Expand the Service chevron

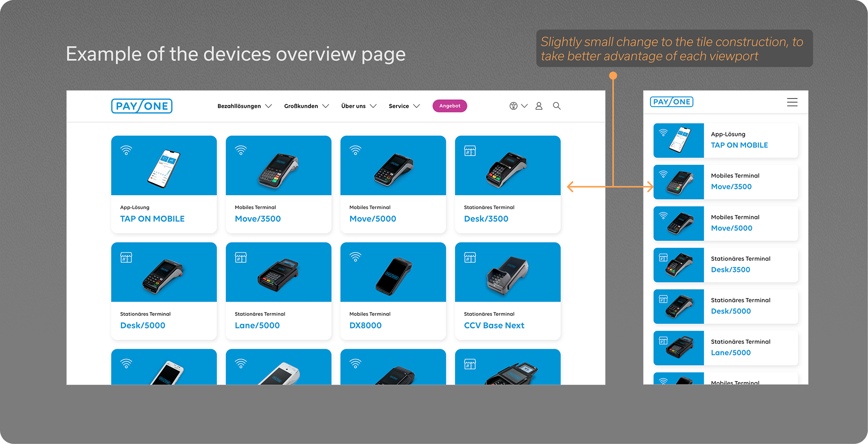[417, 106]
